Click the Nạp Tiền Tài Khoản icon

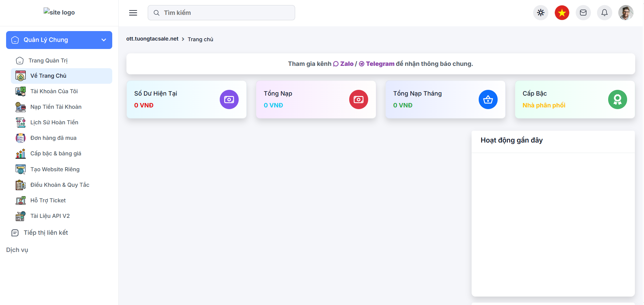point(21,107)
